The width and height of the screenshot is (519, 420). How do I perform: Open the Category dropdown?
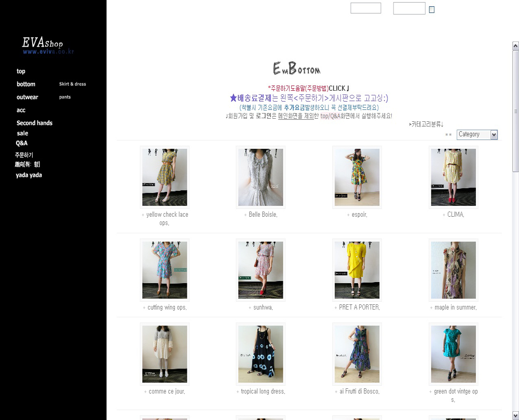[477, 135]
